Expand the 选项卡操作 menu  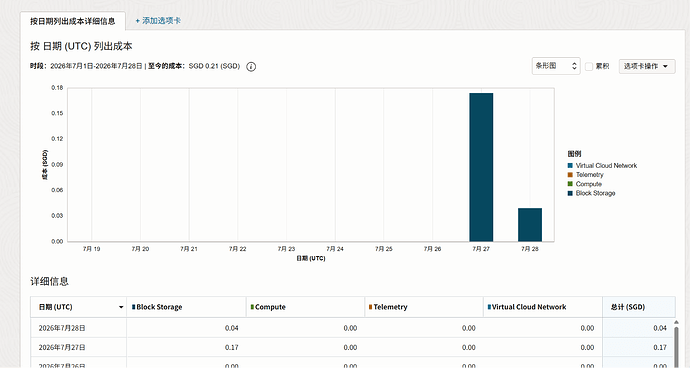(646, 66)
